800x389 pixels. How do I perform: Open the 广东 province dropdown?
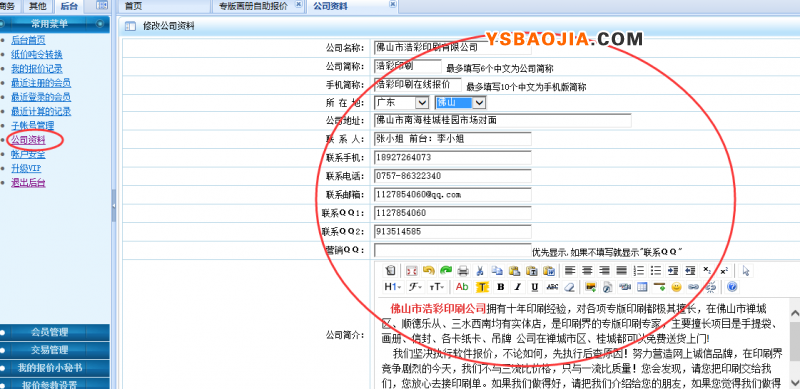coord(402,103)
